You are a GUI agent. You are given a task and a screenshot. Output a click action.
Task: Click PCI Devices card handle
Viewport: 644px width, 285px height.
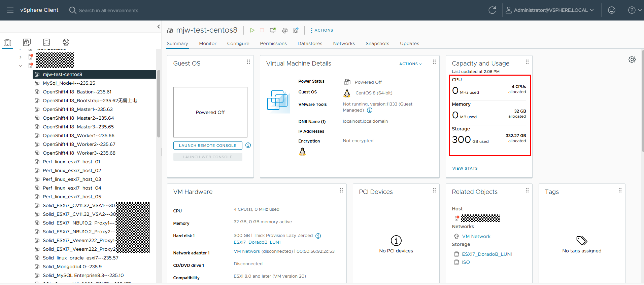434,190
